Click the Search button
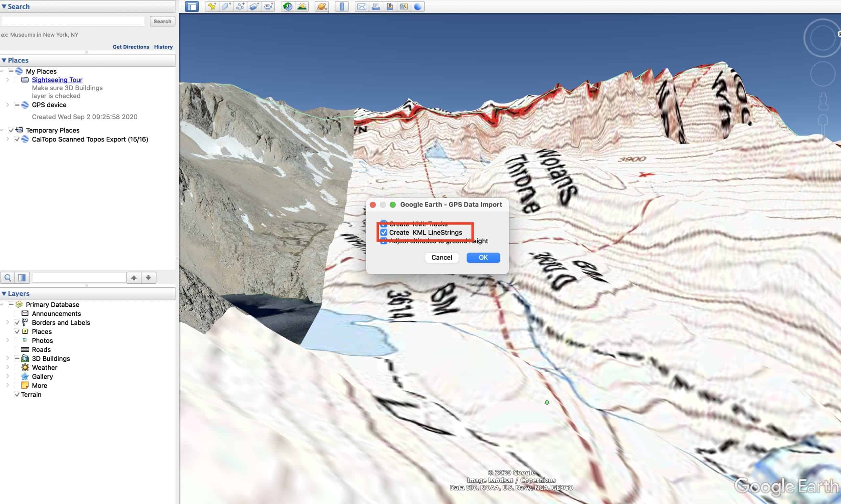841x504 pixels. point(162,21)
